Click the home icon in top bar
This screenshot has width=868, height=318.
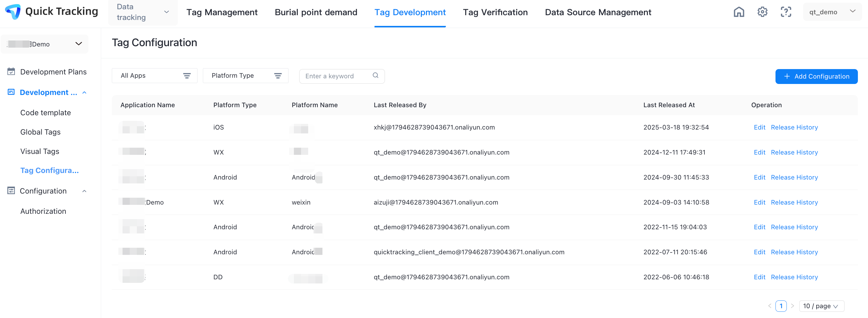[739, 12]
